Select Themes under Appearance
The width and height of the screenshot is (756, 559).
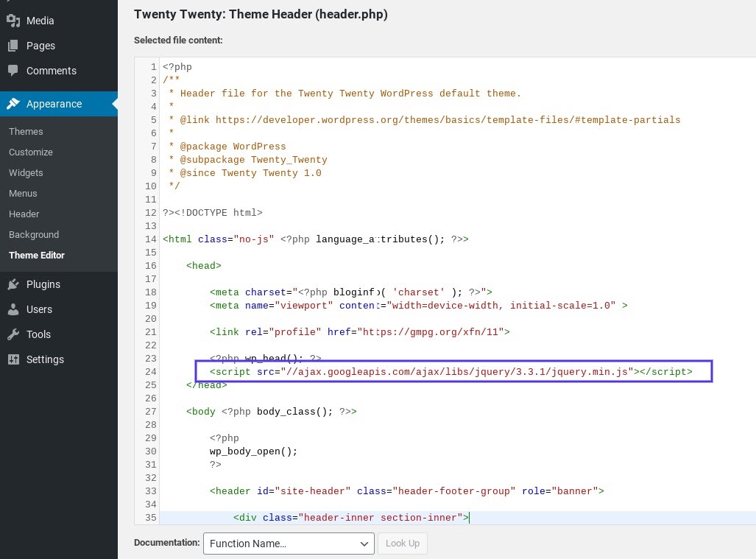point(26,131)
